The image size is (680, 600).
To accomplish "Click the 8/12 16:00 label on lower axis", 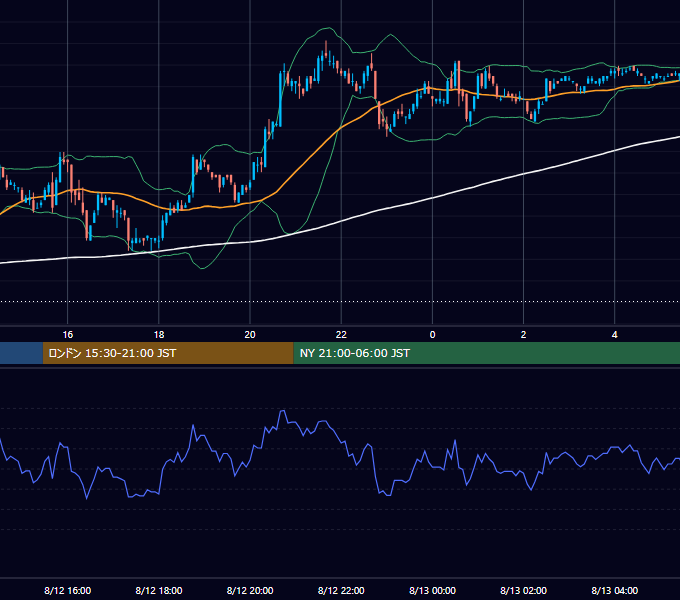I will click(x=68, y=590).
